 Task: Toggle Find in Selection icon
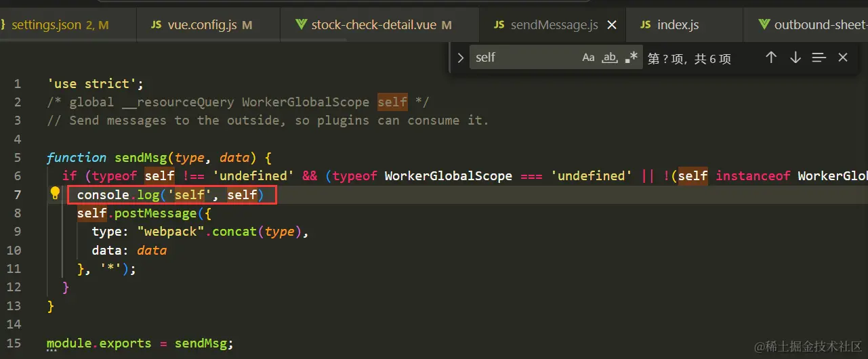tap(819, 58)
